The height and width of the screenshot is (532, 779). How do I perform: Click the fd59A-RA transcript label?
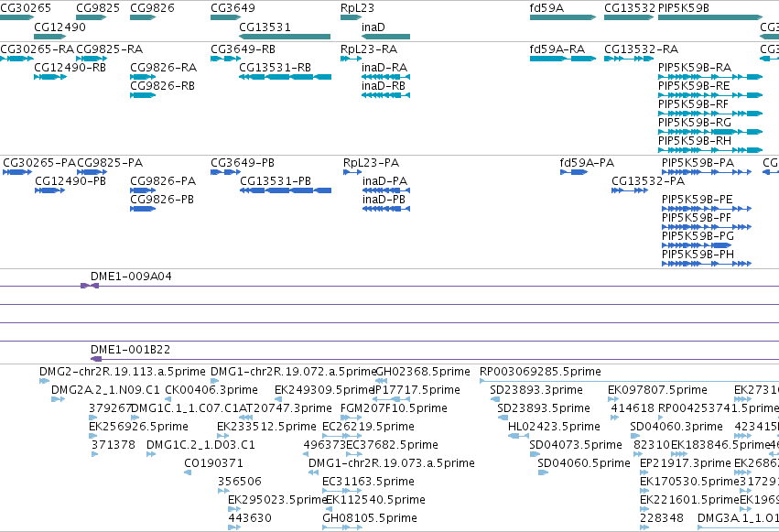(557, 49)
